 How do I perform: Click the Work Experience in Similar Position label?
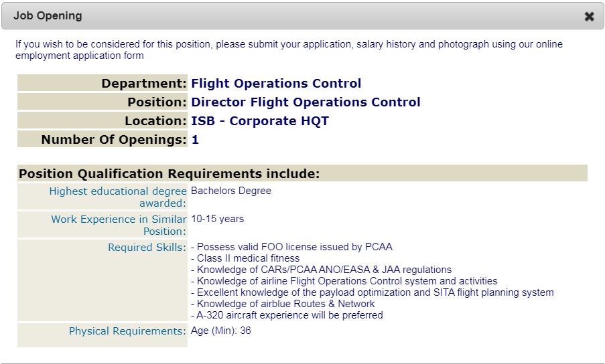(119, 225)
